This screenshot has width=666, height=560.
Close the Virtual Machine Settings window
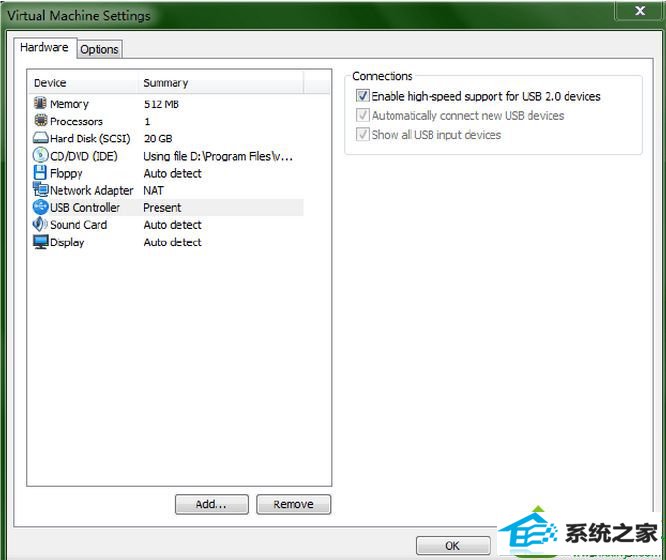coord(640,11)
